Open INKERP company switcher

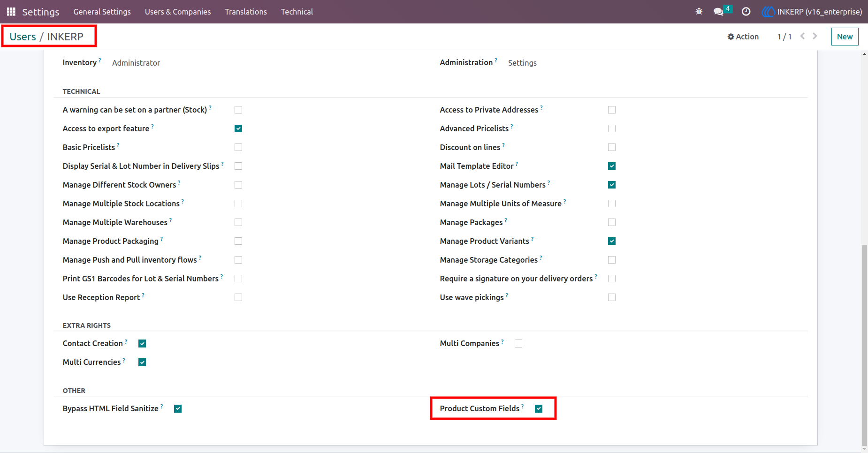click(812, 12)
